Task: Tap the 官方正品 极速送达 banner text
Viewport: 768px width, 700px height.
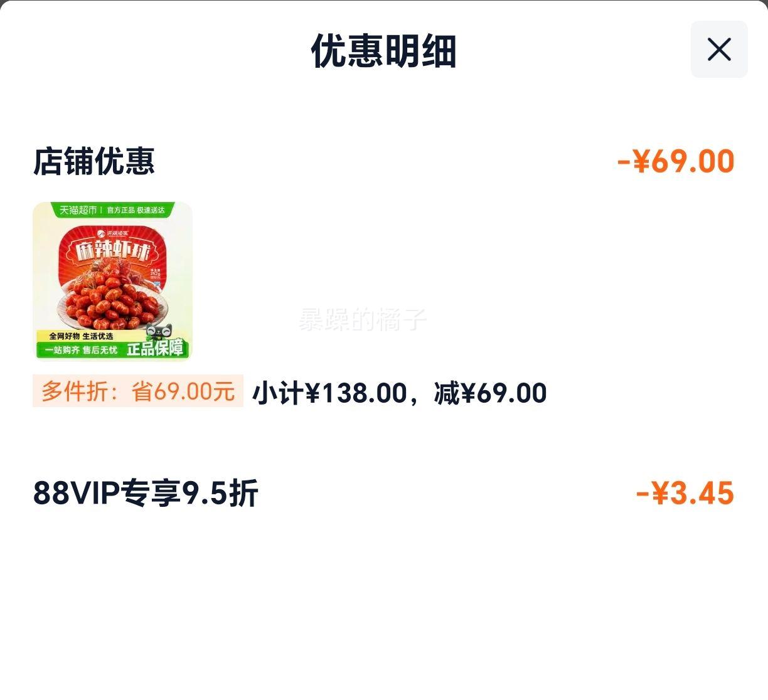Action: pos(136,210)
